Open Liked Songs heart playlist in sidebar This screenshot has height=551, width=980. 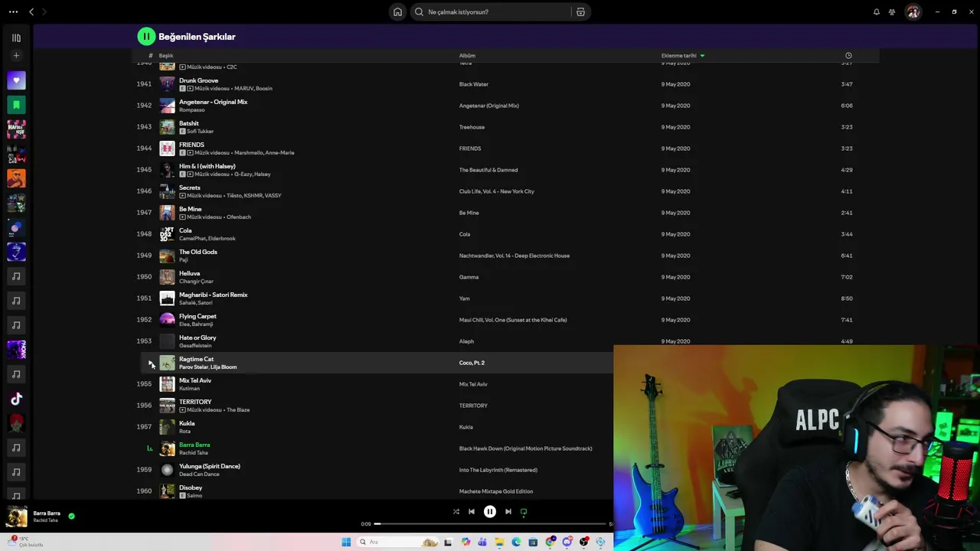pyautogui.click(x=16, y=80)
